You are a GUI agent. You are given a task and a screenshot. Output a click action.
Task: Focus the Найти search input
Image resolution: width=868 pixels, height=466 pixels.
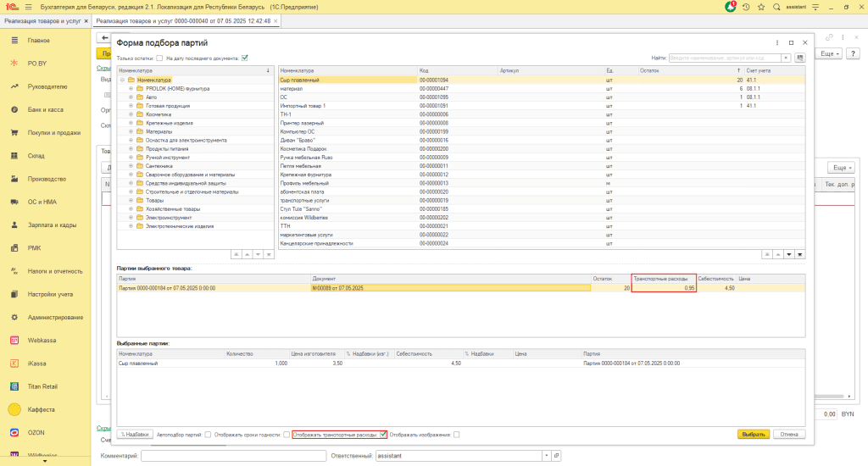(x=725, y=58)
